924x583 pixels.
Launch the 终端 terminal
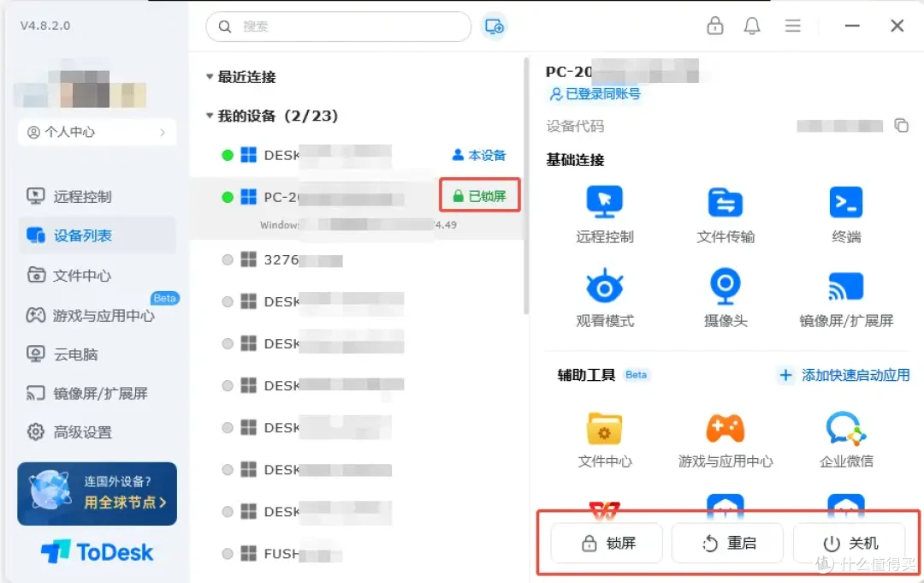click(x=846, y=215)
